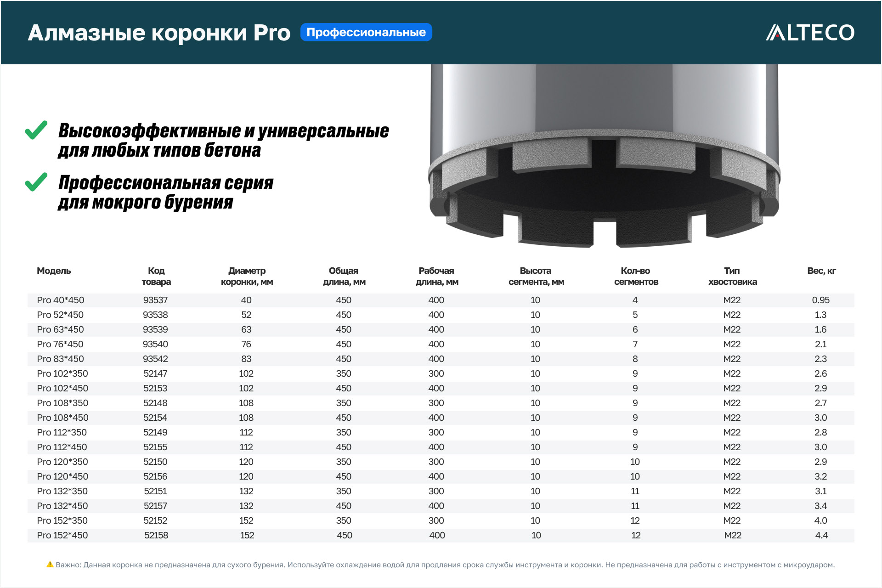Click product code 52147
Screen dimensions: 882x588
click(155, 373)
